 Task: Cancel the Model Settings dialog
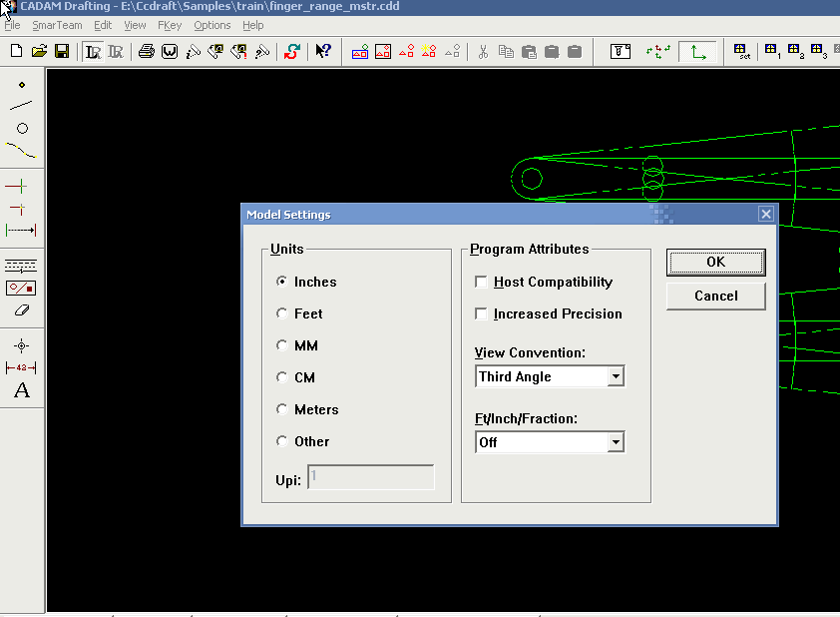715,296
